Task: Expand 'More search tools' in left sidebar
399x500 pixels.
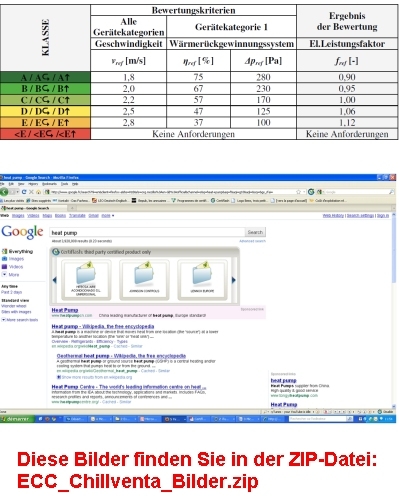Action: (x=20, y=320)
